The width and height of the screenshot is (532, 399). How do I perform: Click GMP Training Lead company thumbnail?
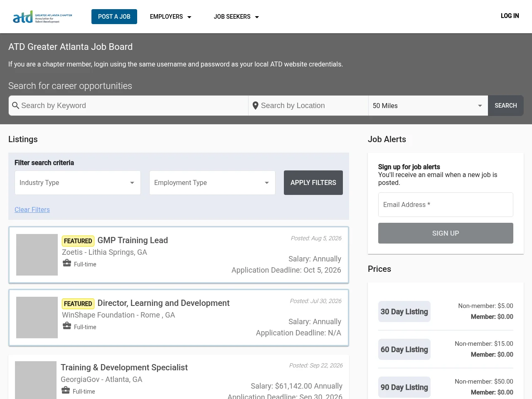point(37,255)
